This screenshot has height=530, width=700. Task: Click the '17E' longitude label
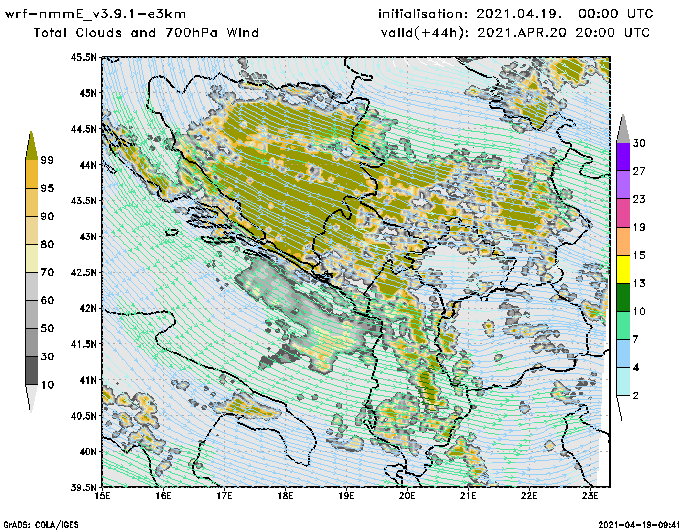[x=225, y=496]
